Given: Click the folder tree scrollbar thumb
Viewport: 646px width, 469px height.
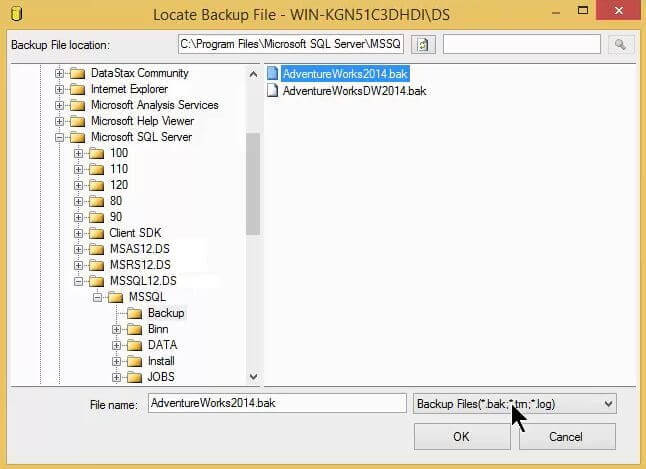Looking at the screenshot, I should [253, 184].
